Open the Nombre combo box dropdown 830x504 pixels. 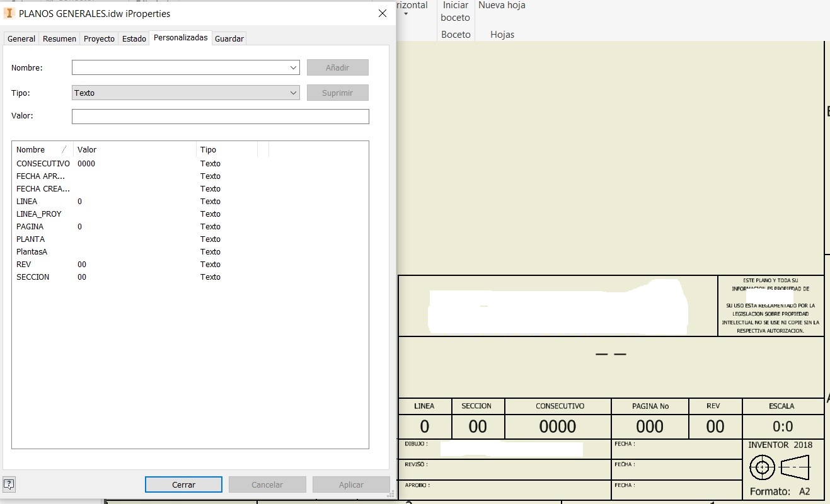pos(292,67)
